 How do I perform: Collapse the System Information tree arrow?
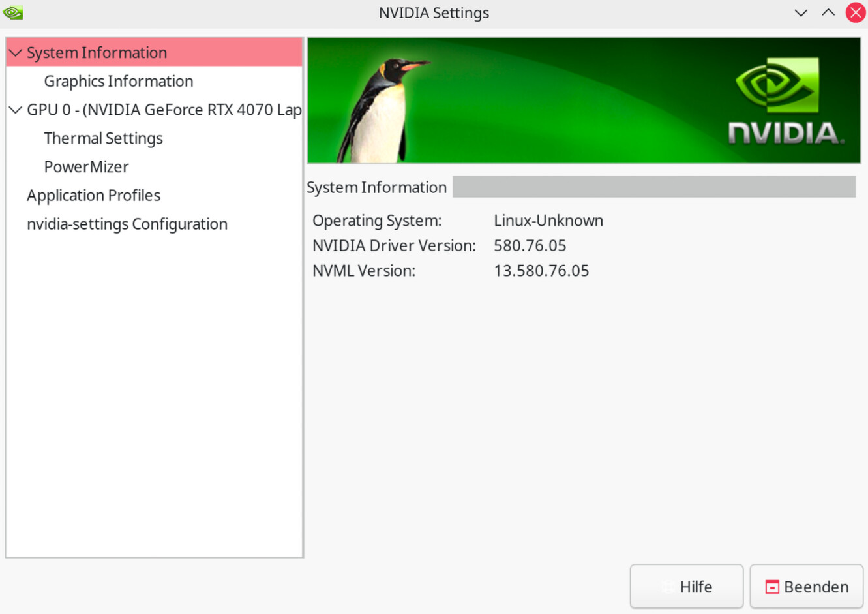click(15, 53)
